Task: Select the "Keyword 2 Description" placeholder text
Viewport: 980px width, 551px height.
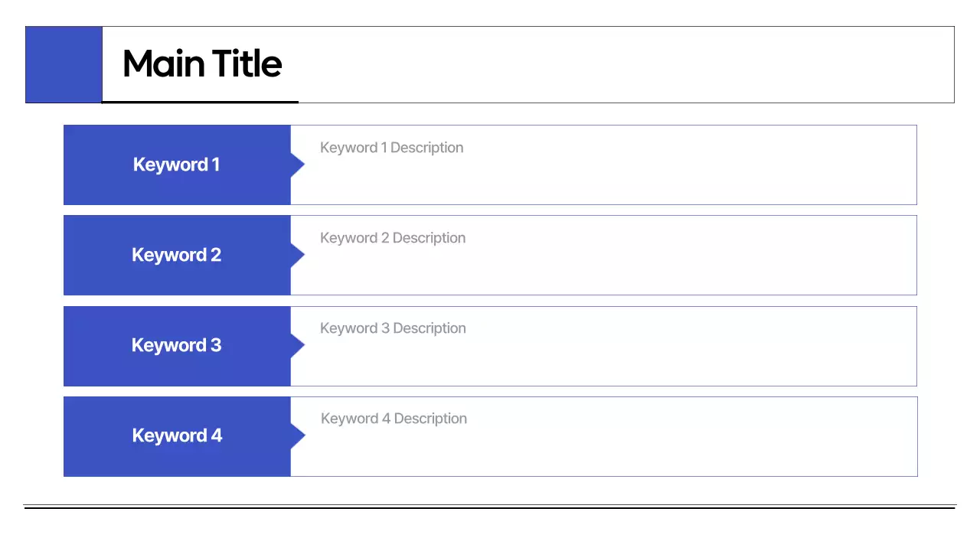Action: 393,238
